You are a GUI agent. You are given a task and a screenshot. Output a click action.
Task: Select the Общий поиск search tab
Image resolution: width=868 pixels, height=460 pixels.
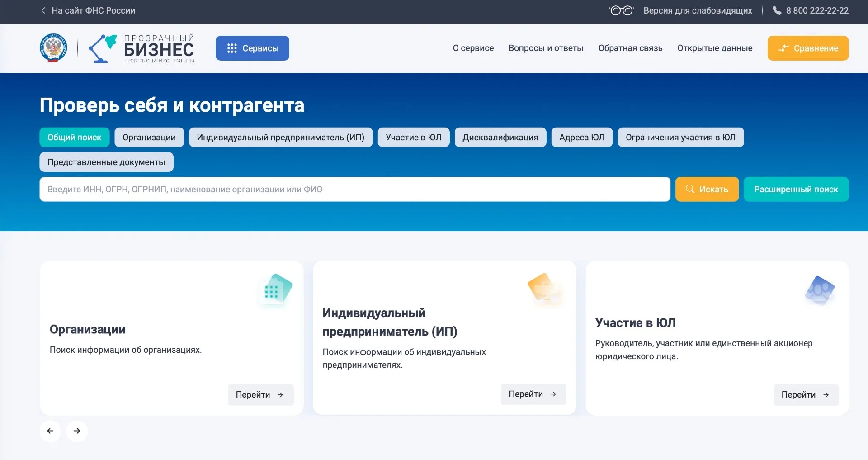(x=75, y=138)
